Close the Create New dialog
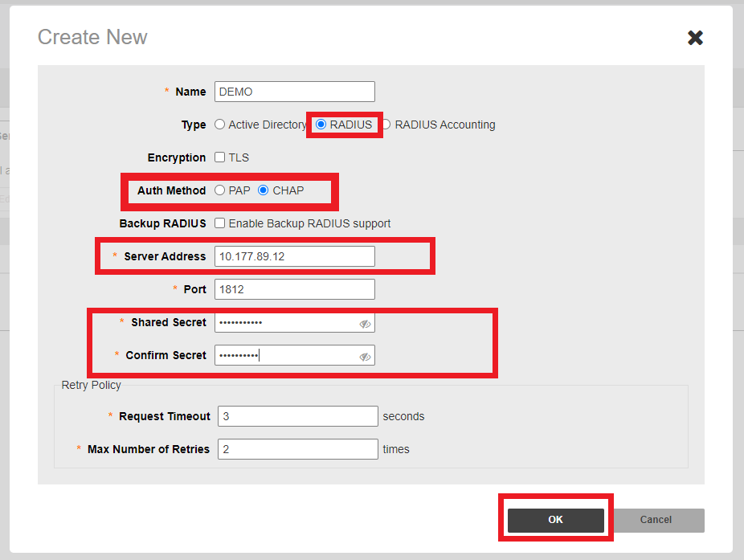Viewport: 744px width, 560px height. click(695, 38)
